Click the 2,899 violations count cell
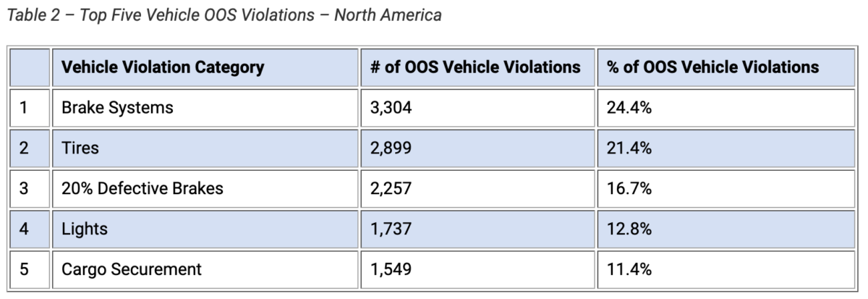868x299 pixels. [x=391, y=148]
